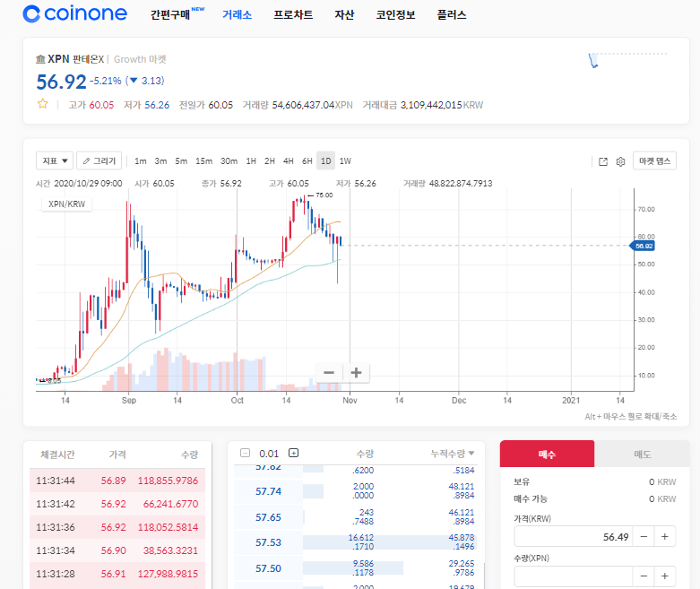Screen dimensions: 700x589
Task: Click the bank icon beside XPN
Action: pos(40,59)
